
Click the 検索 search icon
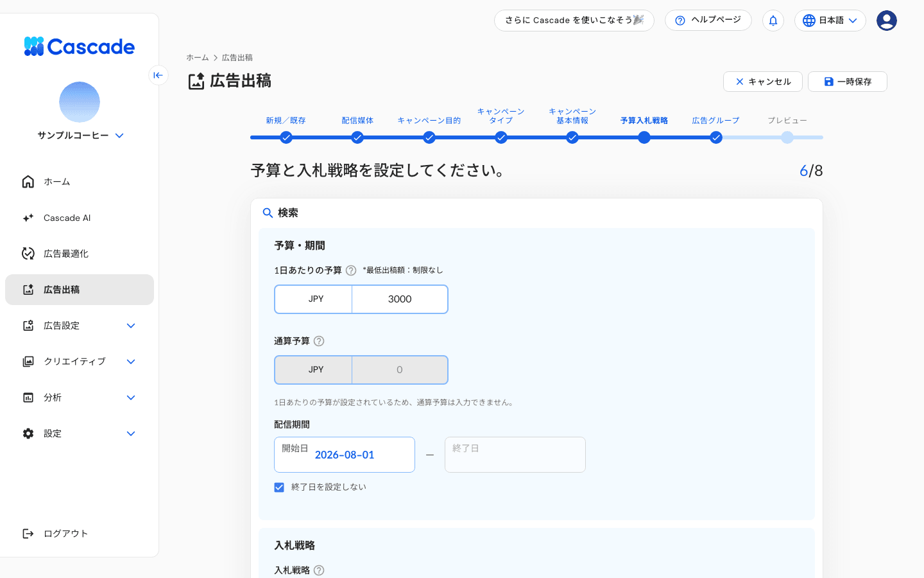268,213
